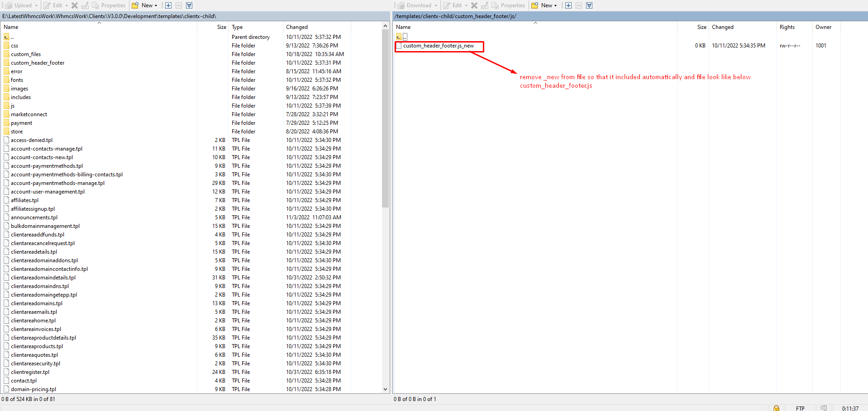
Task: Sort local files by the Type column header
Action: tap(237, 27)
